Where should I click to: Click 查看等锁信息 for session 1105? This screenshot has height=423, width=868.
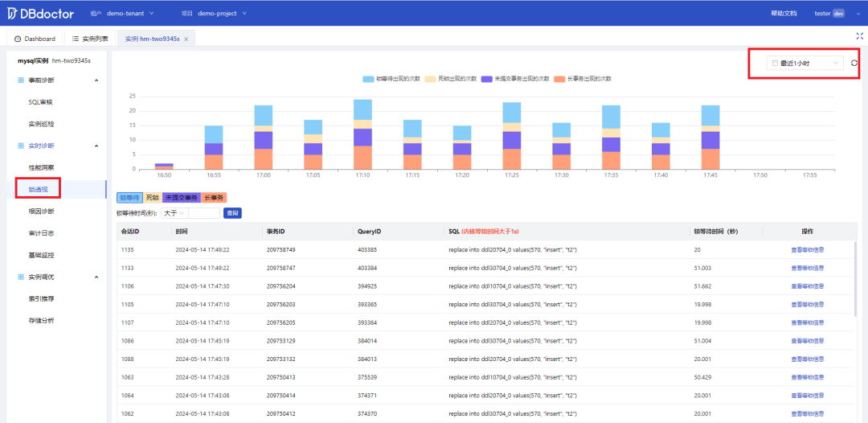[x=807, y=305]
